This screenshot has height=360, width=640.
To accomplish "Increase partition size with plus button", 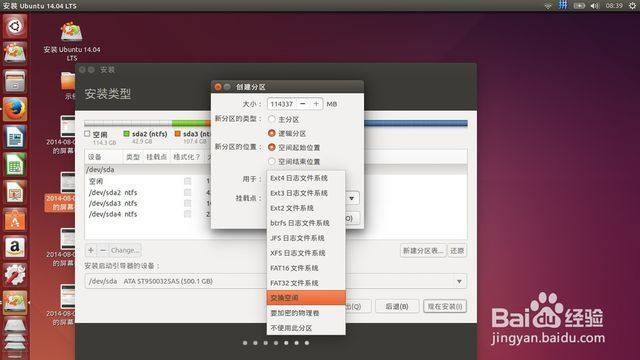I will point(316,104).
